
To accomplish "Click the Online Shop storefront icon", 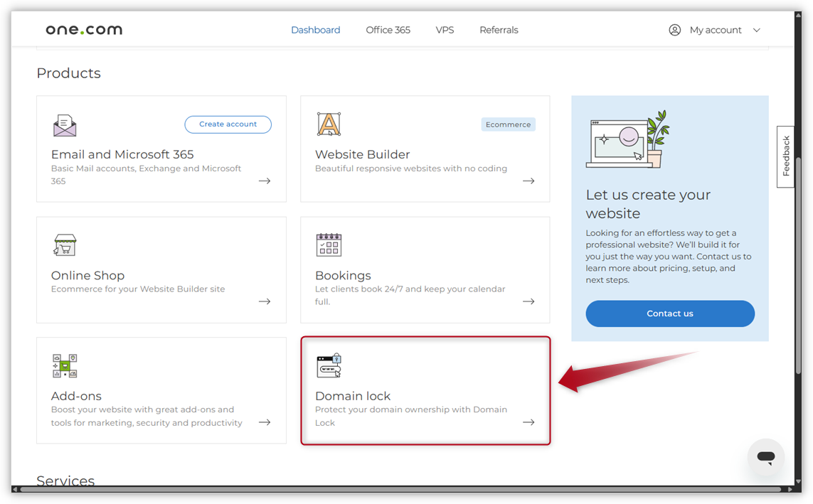I will pyautogui.click(x=65, y=245).
